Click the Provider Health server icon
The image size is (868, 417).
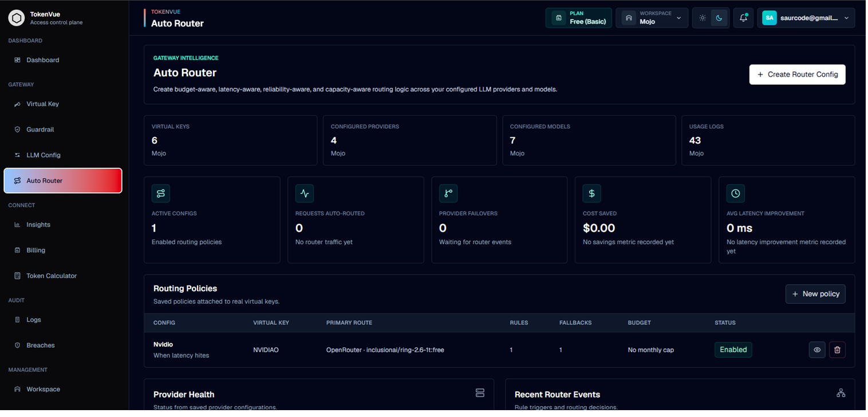coord(480,393)
